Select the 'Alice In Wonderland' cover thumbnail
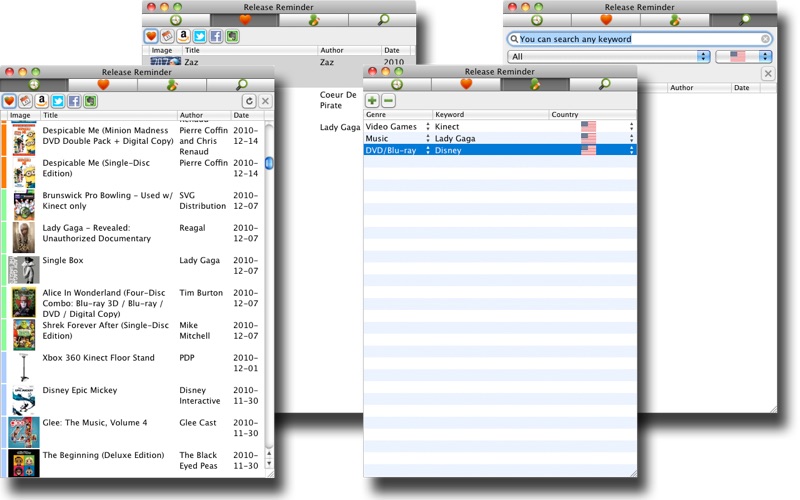The image size is (800, 500). [24, 303]
